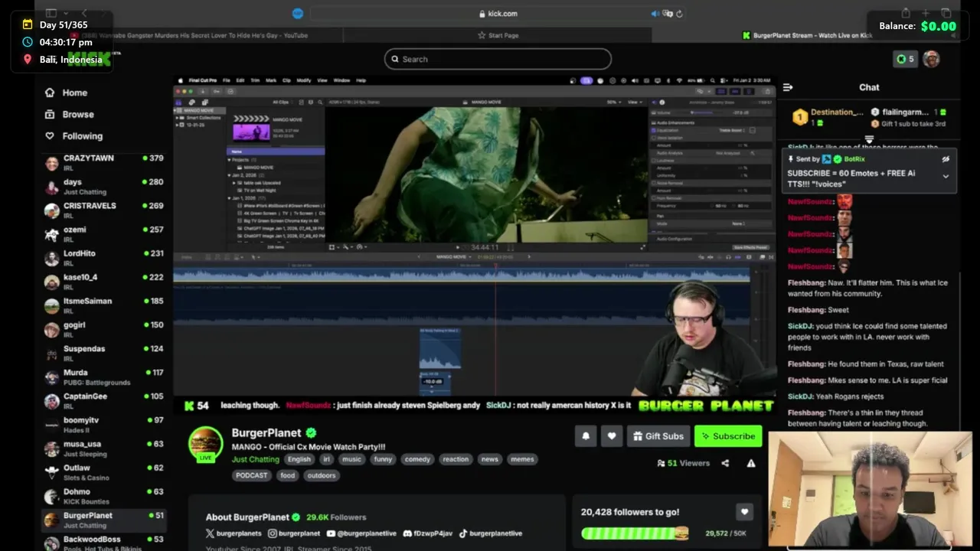980x551 pixels.
Task: Open kase10_4 channel in sidebar
Action: 104,282
